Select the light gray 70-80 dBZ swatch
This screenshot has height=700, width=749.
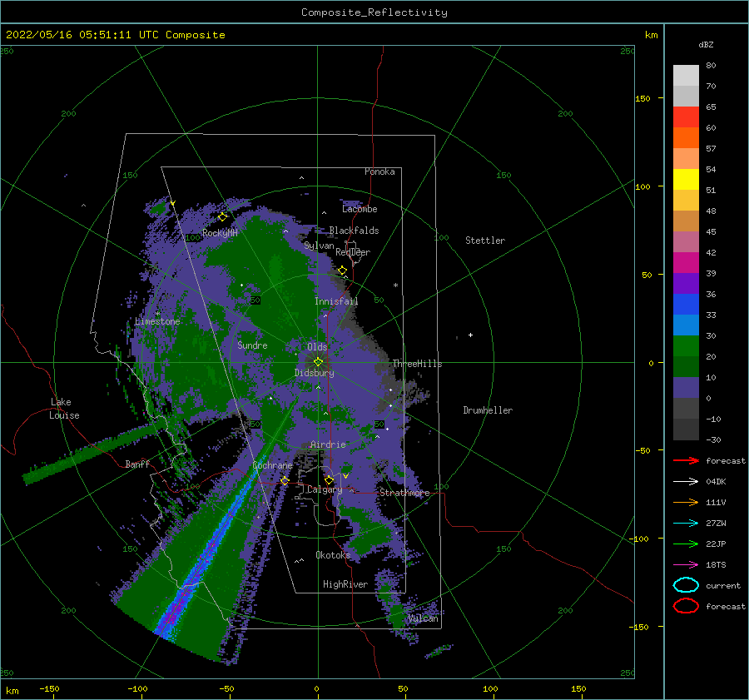(x=686, y=75)
